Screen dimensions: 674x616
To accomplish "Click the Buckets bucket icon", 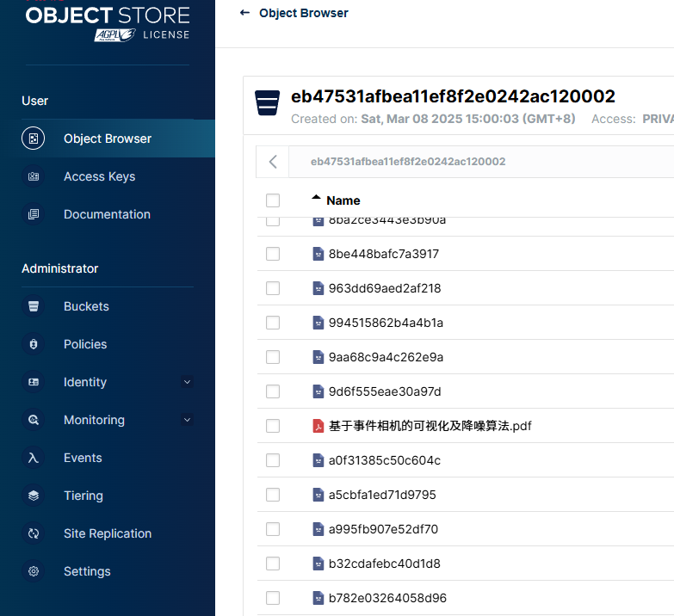I will 33,306.
